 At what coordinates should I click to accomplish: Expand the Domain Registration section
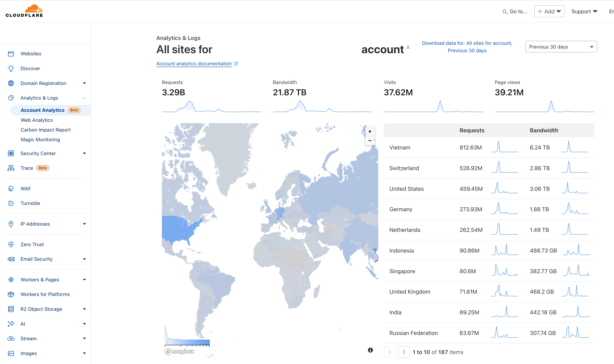(84, 83)
